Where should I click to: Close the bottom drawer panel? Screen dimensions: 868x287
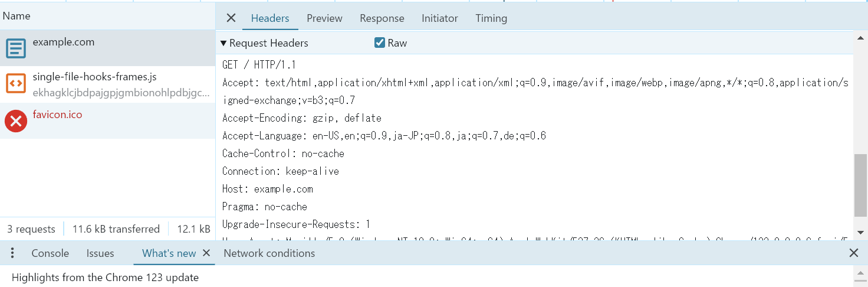pos(853,253)
